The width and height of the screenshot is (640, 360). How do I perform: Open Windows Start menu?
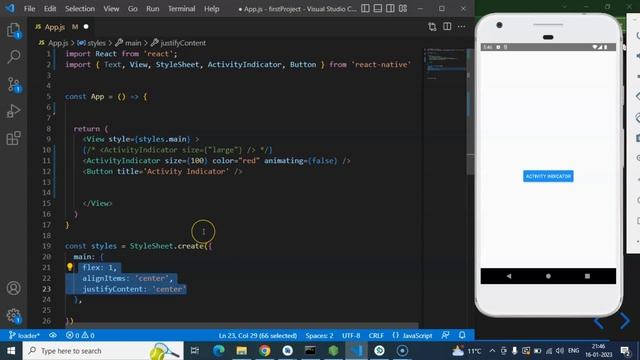[11, 351]
